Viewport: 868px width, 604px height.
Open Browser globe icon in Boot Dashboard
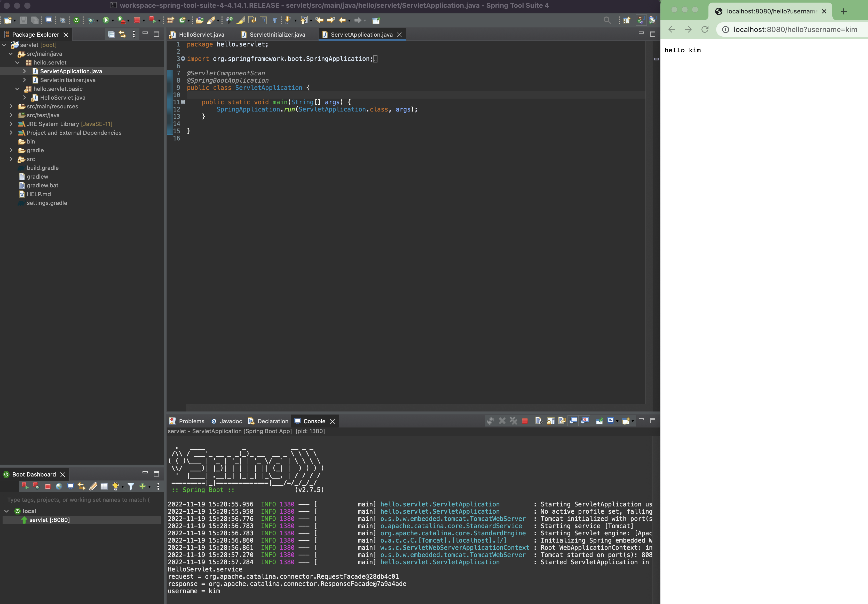point(59,486)
